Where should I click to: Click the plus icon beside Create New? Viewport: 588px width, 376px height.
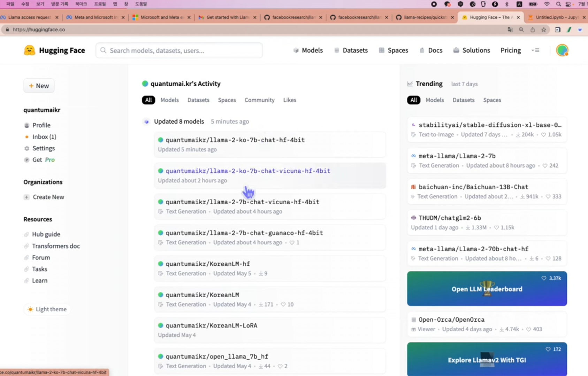tap(26, 197)
